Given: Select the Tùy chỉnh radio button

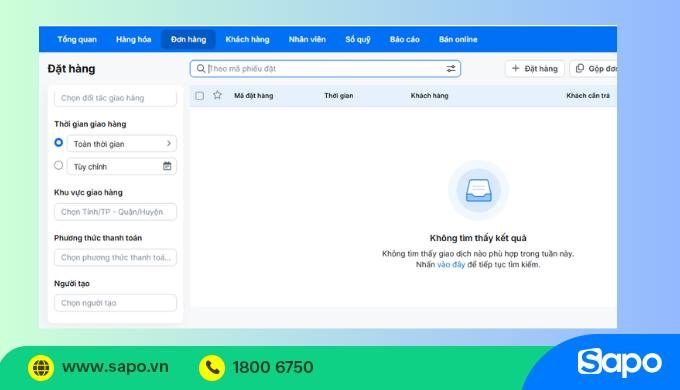Looking at the screenshot, I should point(59,165).
